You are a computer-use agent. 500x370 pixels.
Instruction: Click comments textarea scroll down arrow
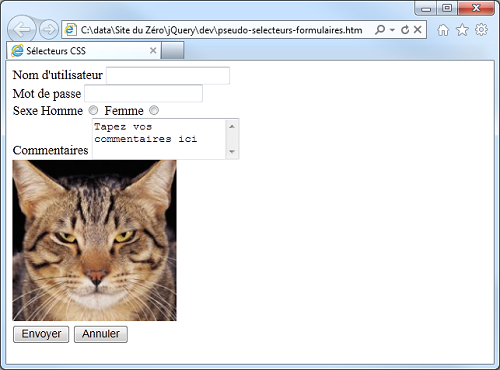click(x=232, y=152)
